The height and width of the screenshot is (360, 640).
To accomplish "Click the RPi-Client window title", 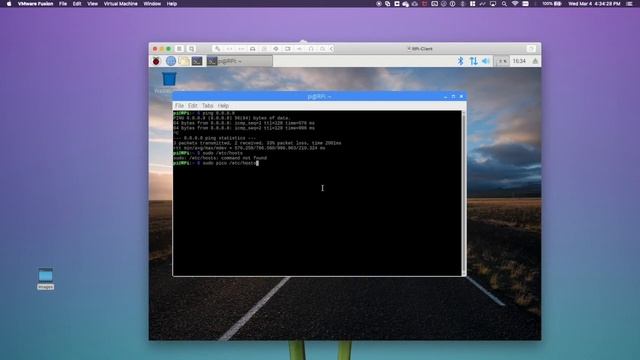I will (x=420, y=49).
